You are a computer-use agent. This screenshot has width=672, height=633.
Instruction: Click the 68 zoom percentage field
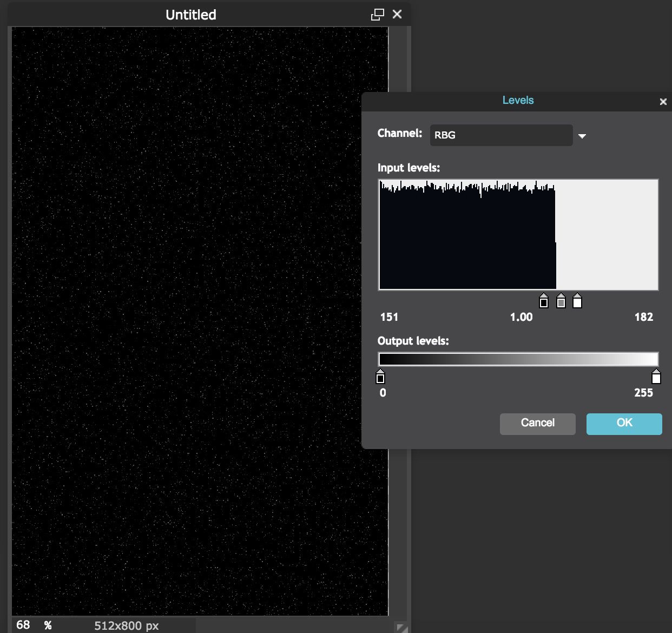click(x=23, y=625)
